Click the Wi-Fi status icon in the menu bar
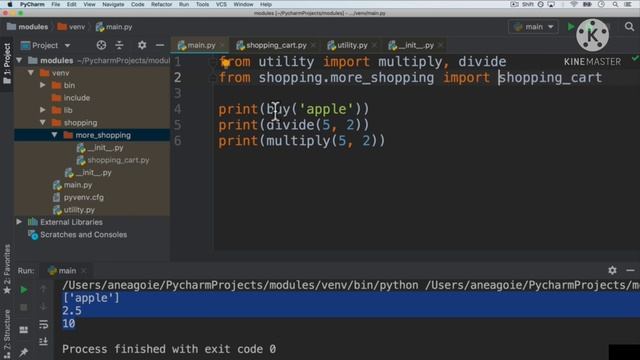The image size is (640, 360). [x=574, y=4]
